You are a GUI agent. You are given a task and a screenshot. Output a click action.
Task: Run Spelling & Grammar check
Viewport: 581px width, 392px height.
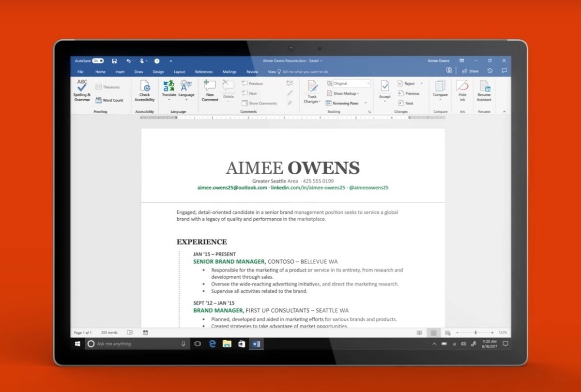click(x=82, y=90)
